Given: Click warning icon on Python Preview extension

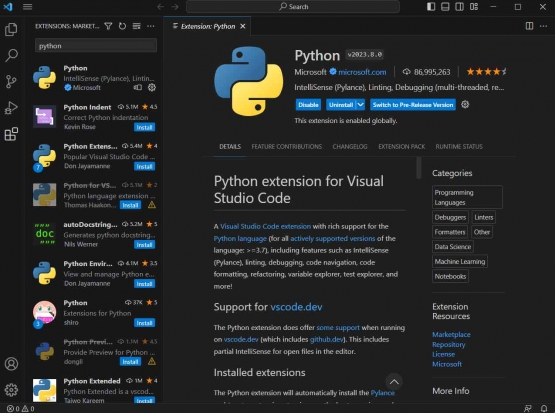Looking at the screenshot, I should click(152, 361).
